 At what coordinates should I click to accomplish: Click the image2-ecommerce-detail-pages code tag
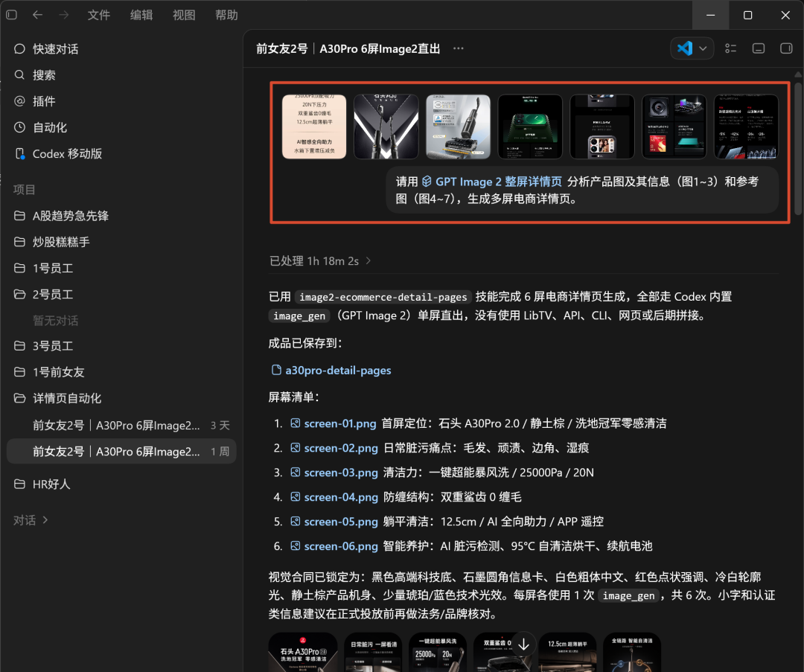383,297
